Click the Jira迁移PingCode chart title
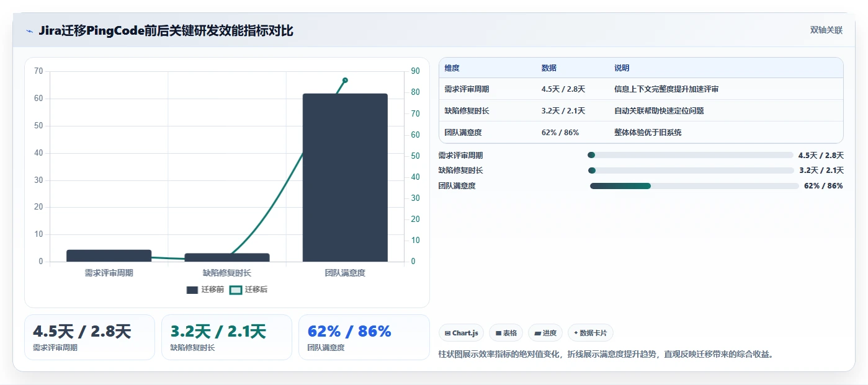 (x=166, y=31)
